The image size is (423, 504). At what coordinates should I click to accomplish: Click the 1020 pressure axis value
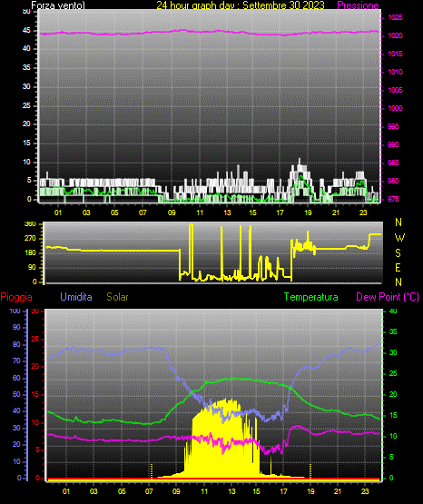[x=395, y=35]
